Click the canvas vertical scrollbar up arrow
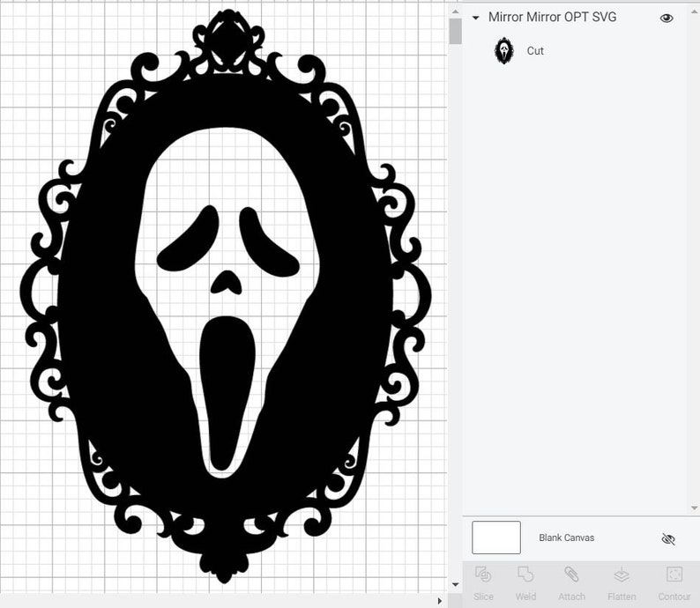 pyautogui.click(x=455, y=11)
